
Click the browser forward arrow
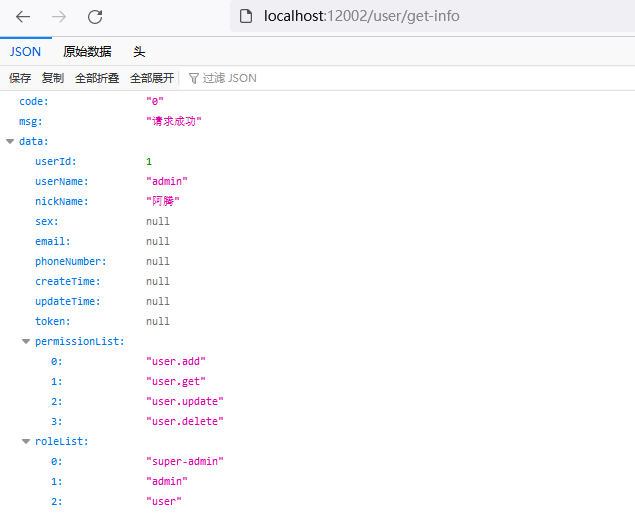point(59,17)
